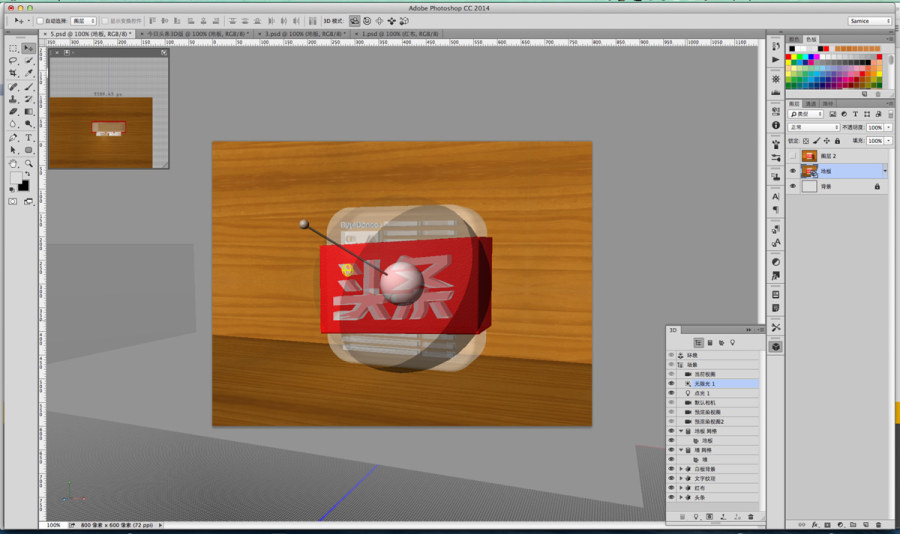
Task: Click the 100% zoom field in status bar
Action: [x=53, y=525]
